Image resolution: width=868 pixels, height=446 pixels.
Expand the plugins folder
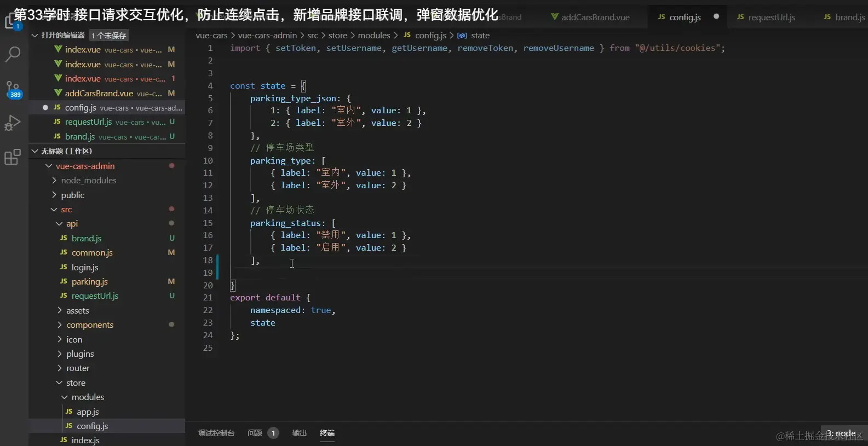tap(60, 354)
